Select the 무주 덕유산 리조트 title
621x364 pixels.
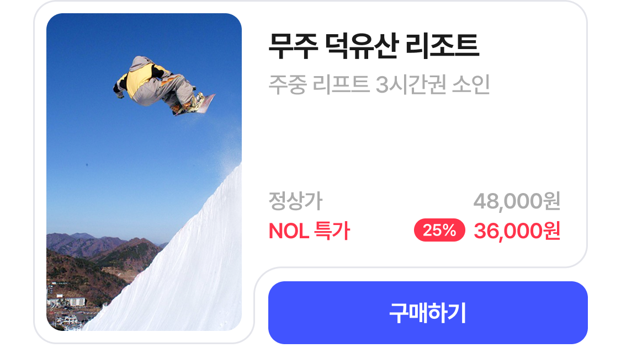tap(374, 45)
